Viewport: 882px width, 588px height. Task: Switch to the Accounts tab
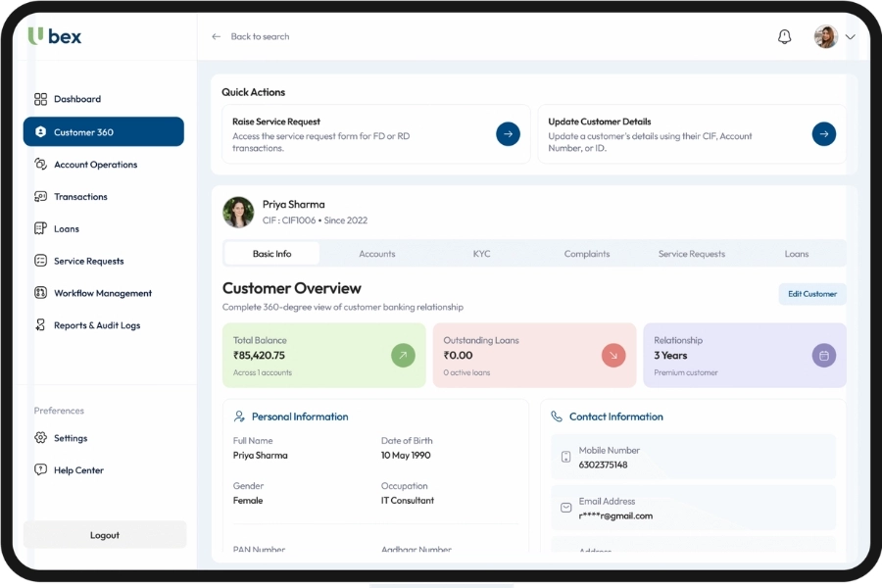tap(376, 254)
